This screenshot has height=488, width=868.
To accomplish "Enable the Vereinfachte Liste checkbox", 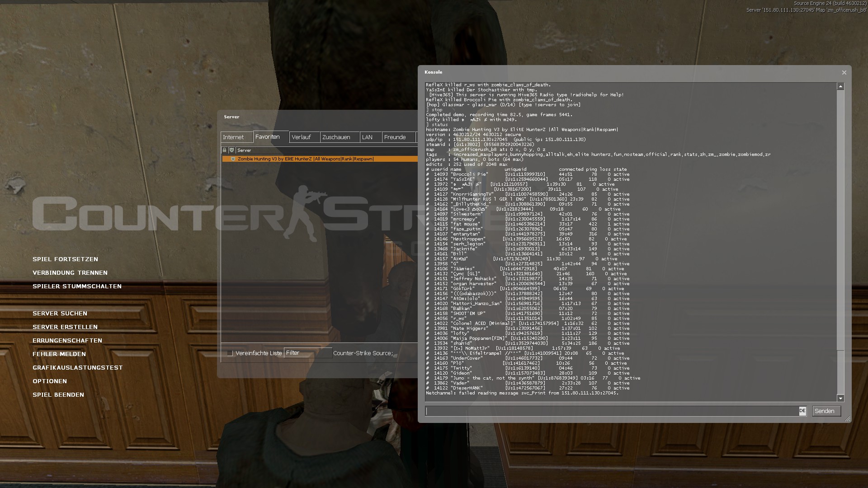I will tap(230, 353).
